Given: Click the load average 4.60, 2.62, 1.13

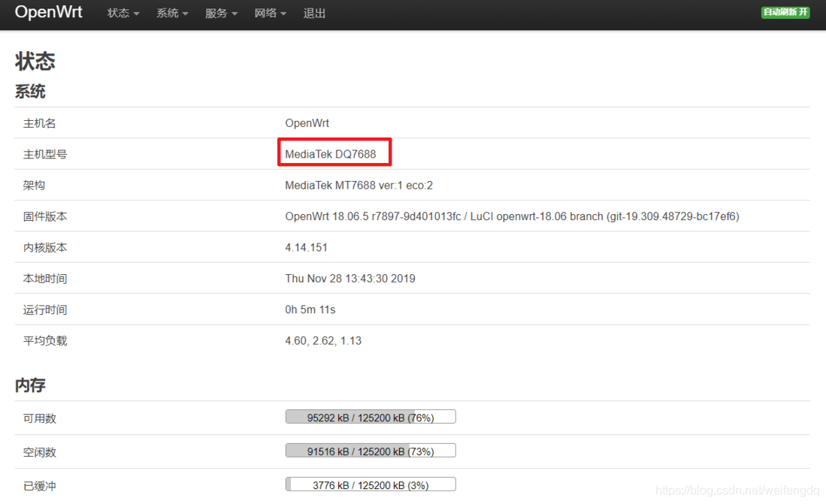Looking at the screenshot, I should (323, 341).
